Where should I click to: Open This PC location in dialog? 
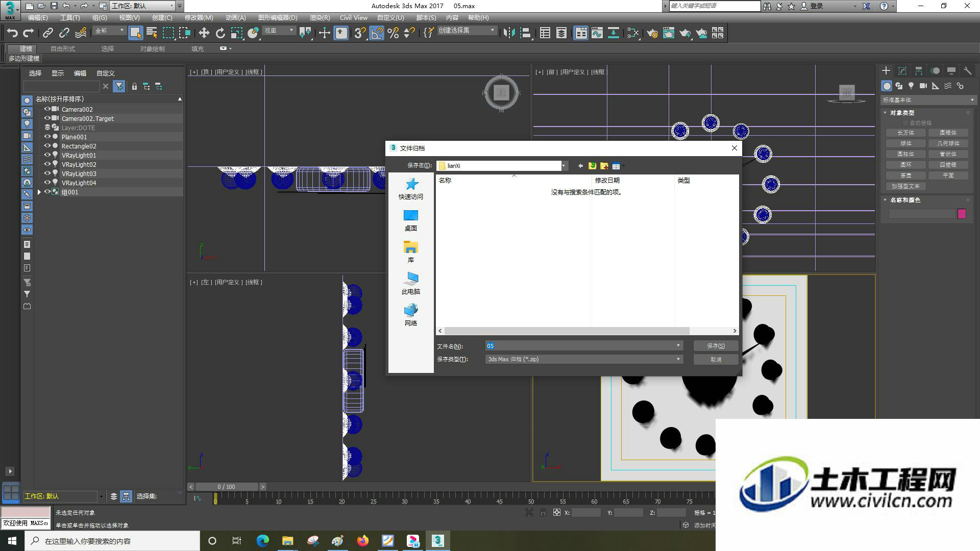[x=411, y=284]
